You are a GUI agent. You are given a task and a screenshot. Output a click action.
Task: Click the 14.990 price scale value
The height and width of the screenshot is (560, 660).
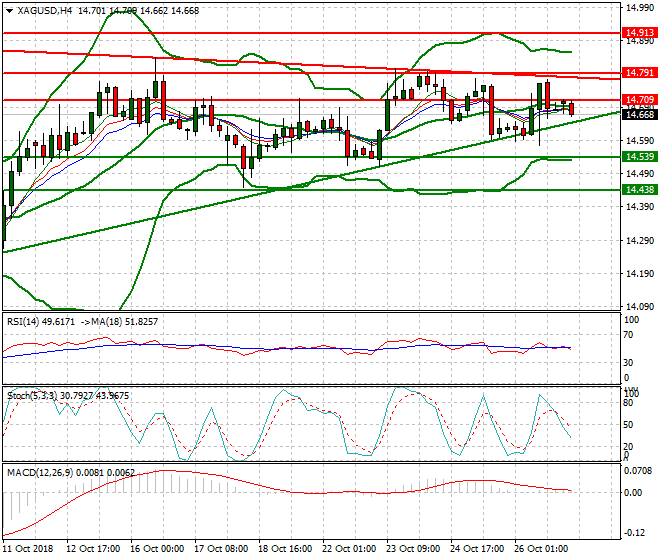click(640, 8)
